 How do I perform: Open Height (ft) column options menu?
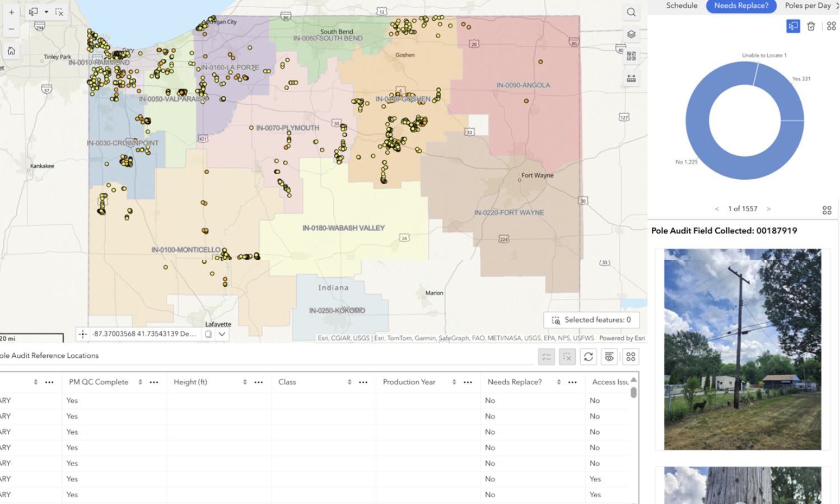259,382
